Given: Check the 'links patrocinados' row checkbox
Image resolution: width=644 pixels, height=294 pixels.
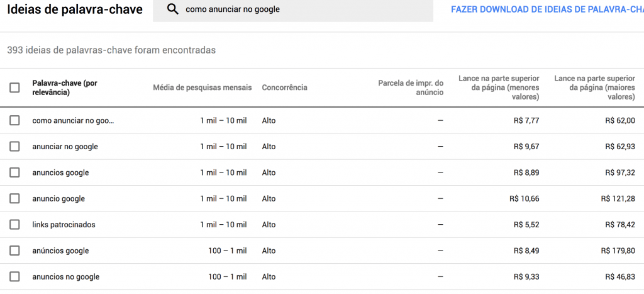Looking at the screenshot, I should (14, 225).
